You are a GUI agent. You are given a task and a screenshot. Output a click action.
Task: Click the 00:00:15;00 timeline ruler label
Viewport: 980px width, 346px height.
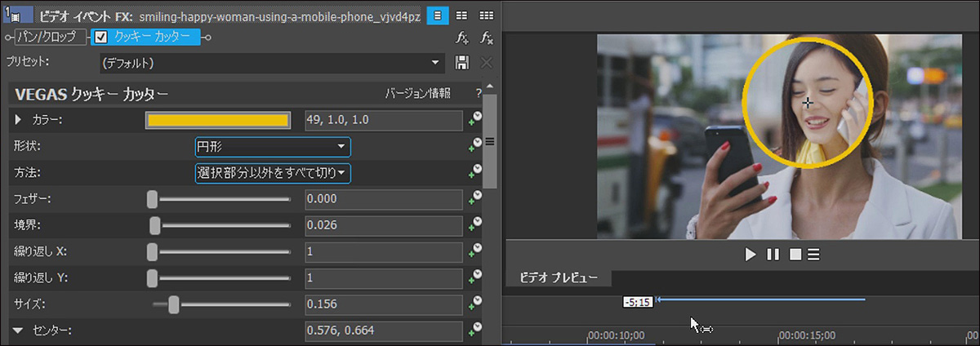pos(807,335)
